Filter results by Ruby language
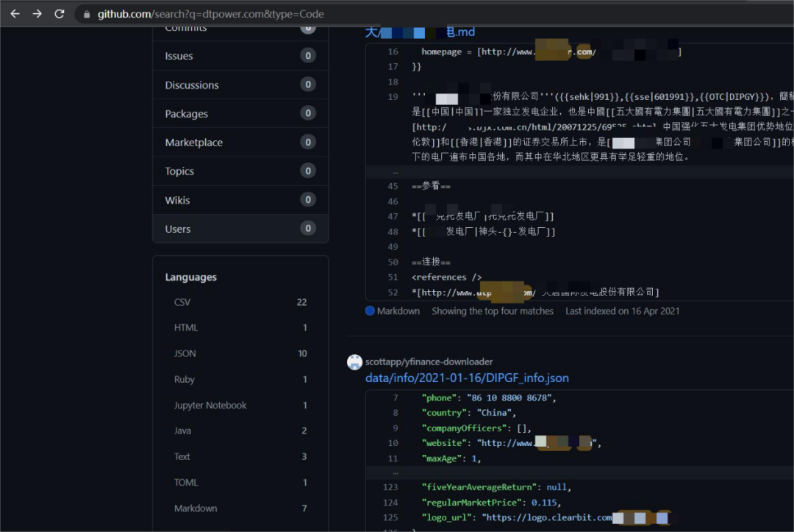794x532 pixels. [240, 379]
